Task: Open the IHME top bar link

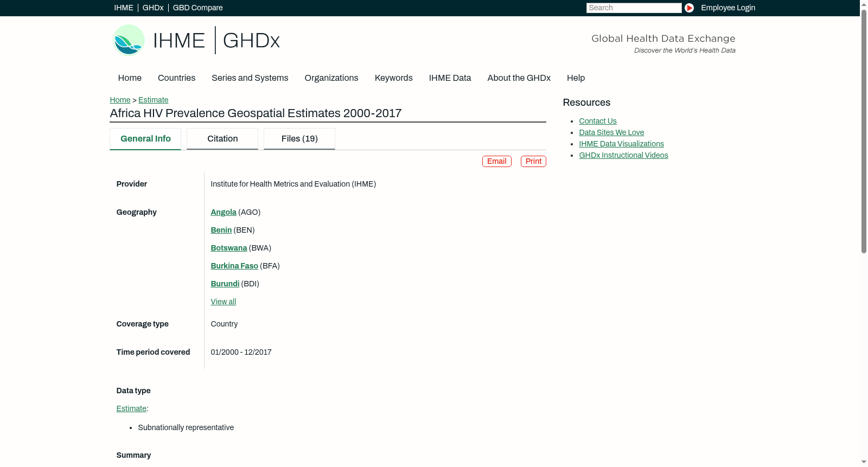Action: click(124, 8)
